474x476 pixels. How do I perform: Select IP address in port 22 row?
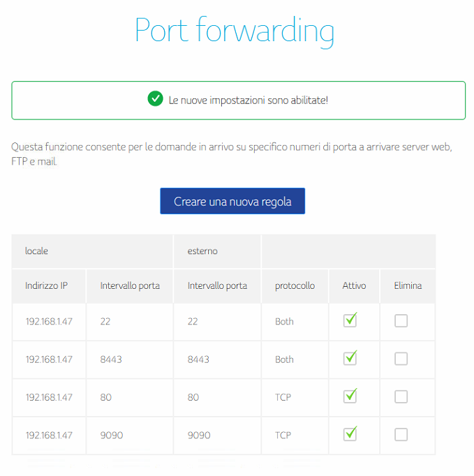(x=49, y=322)
